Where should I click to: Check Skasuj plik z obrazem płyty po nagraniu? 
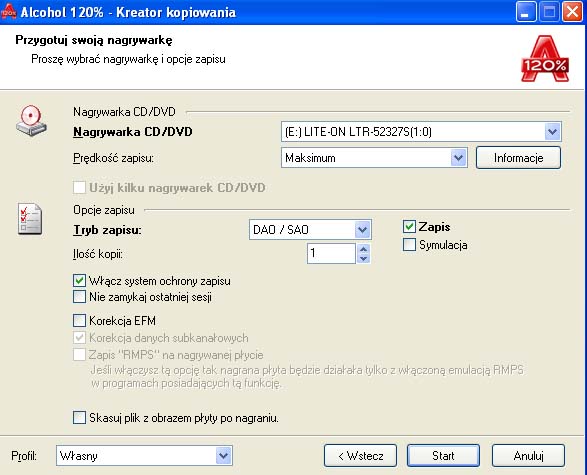[x=79, y=417]
